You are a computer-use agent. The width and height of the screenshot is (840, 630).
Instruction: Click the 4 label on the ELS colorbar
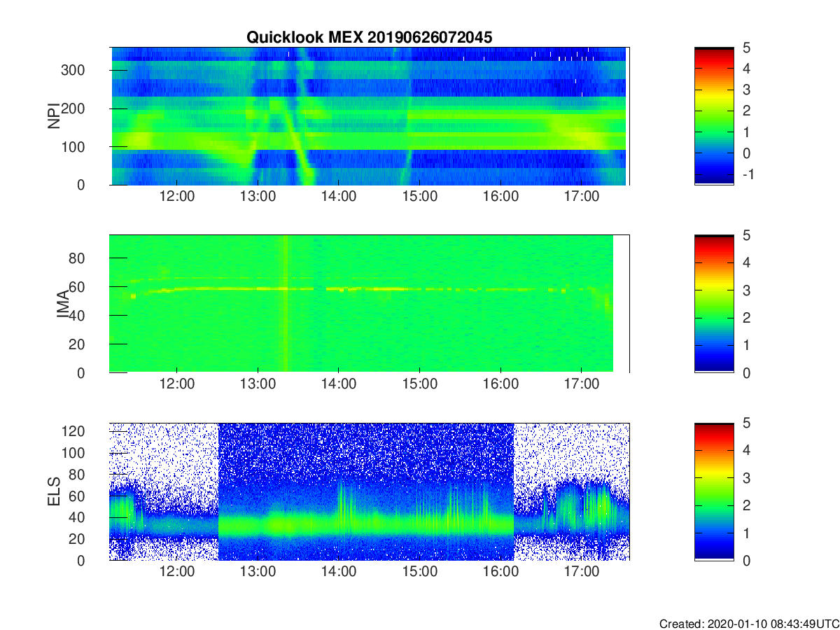[745, 451]
